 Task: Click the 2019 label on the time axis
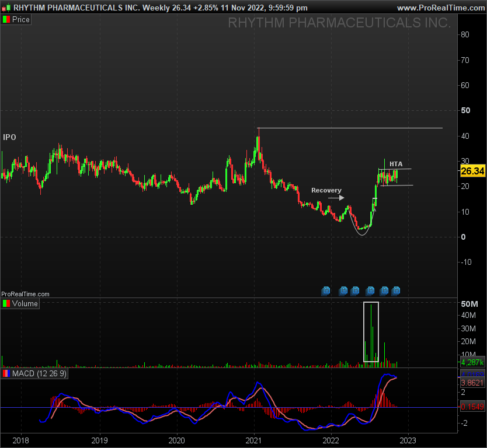[x=99, y=440]
